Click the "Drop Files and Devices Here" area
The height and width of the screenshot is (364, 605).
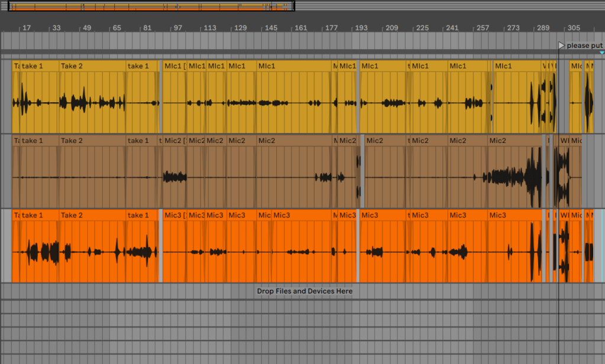click(x=305, y=291)
